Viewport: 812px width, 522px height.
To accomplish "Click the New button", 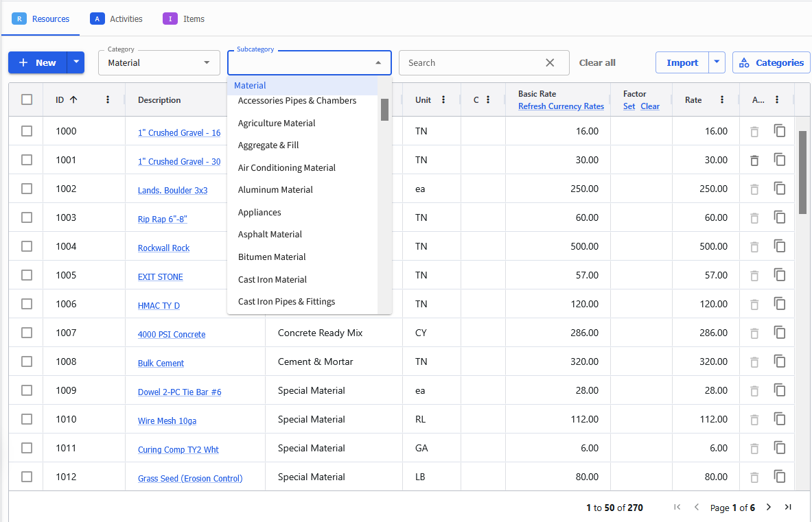I will click(x=38, y=62).
